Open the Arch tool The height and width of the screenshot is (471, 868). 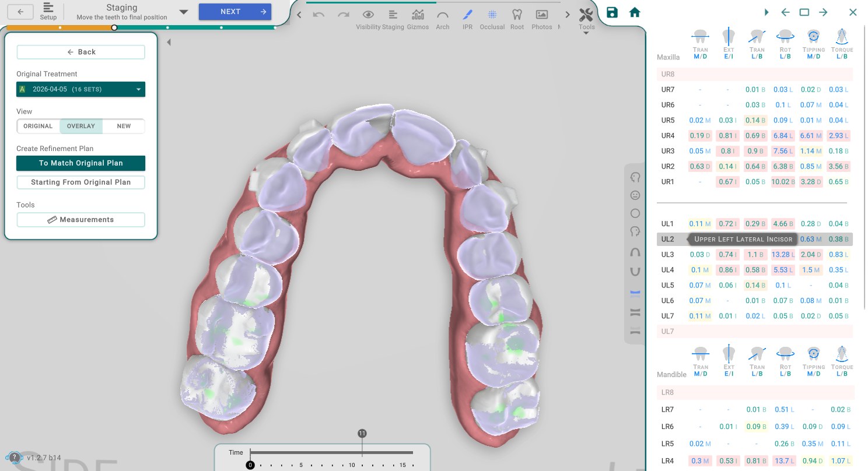point(443,19)
